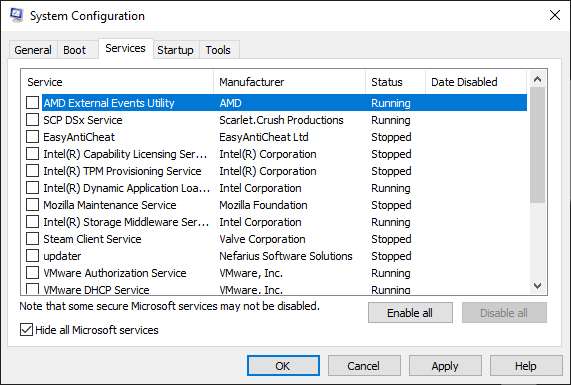Viewport: 571px width, 385px height.
Task: Click the System Configuration title bar icon
Action: pos(16,15)
